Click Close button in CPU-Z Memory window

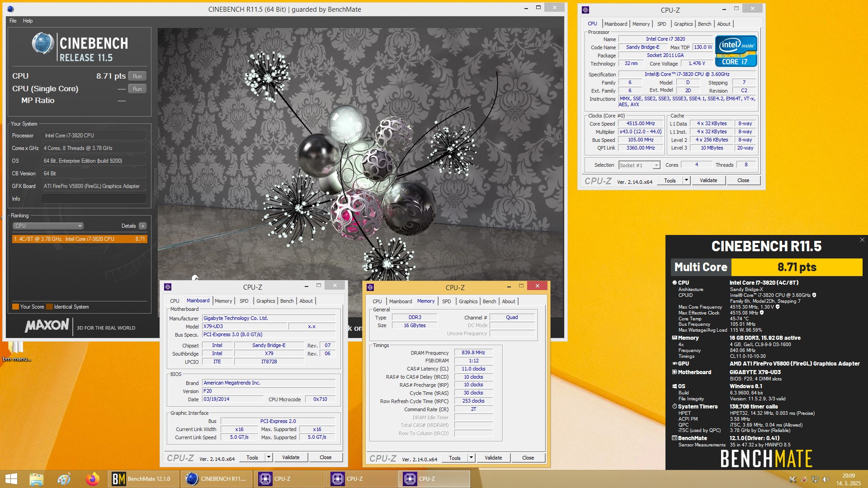point(528,458)
